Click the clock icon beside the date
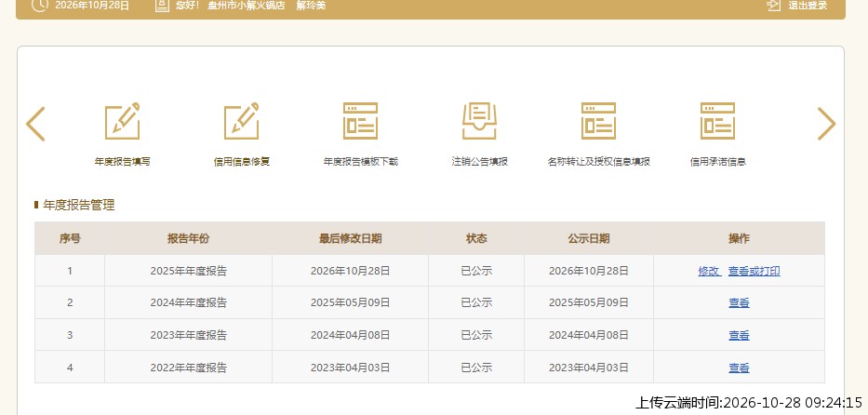Viewport: 868px width, 415px height. tap(39, 5)
